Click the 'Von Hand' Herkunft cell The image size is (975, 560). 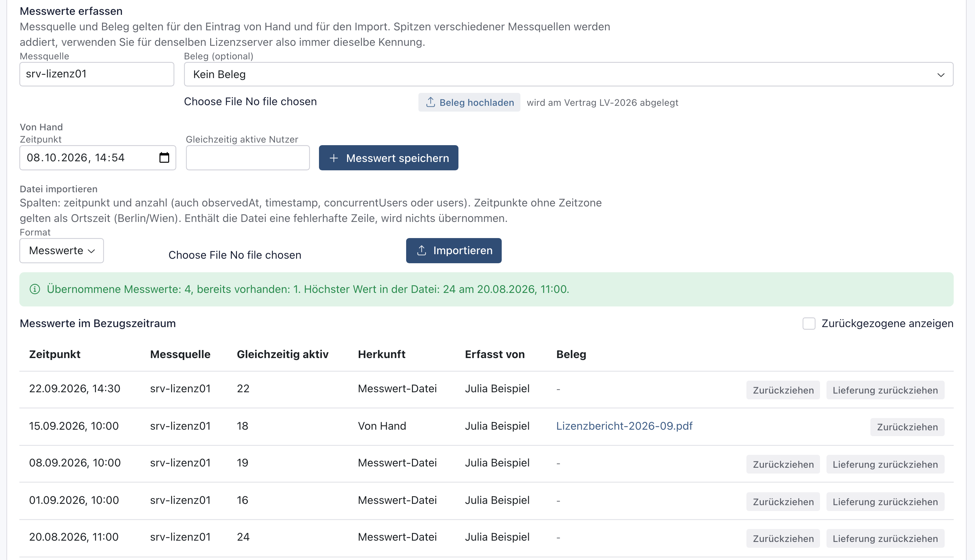[382, 426]
